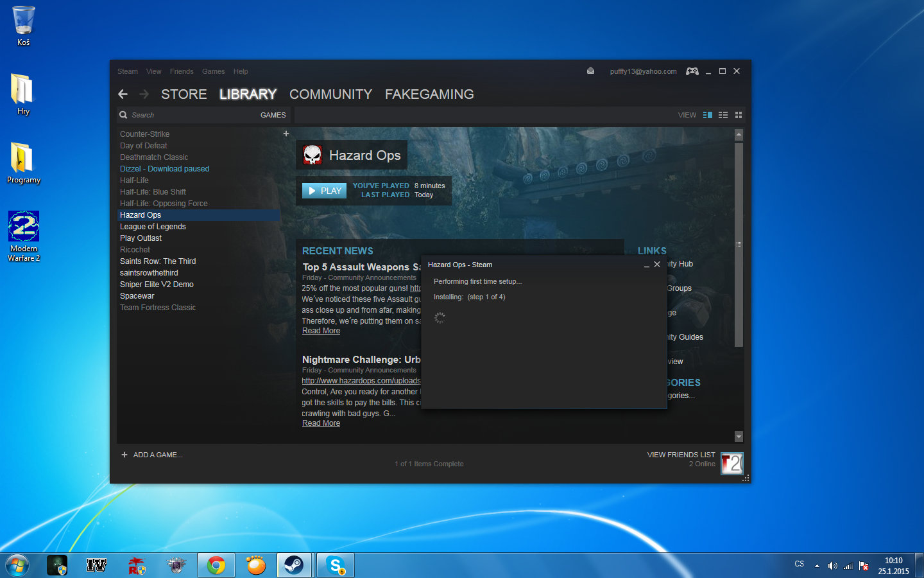Click the friend avatar next to View Friends List
Image resolution: width=924 pixels, height=578 pixels.
click(732, 463)
